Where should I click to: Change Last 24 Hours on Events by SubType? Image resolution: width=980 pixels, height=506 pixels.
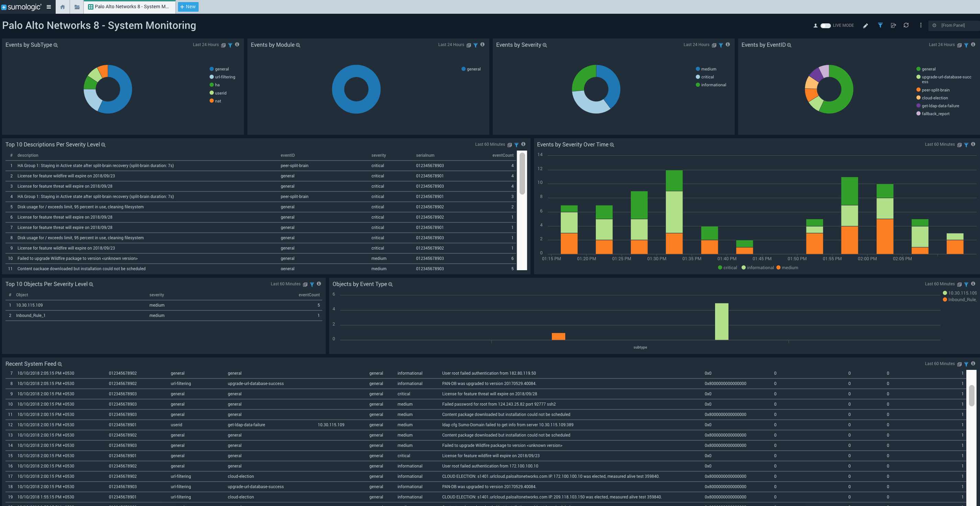[205, 45]
